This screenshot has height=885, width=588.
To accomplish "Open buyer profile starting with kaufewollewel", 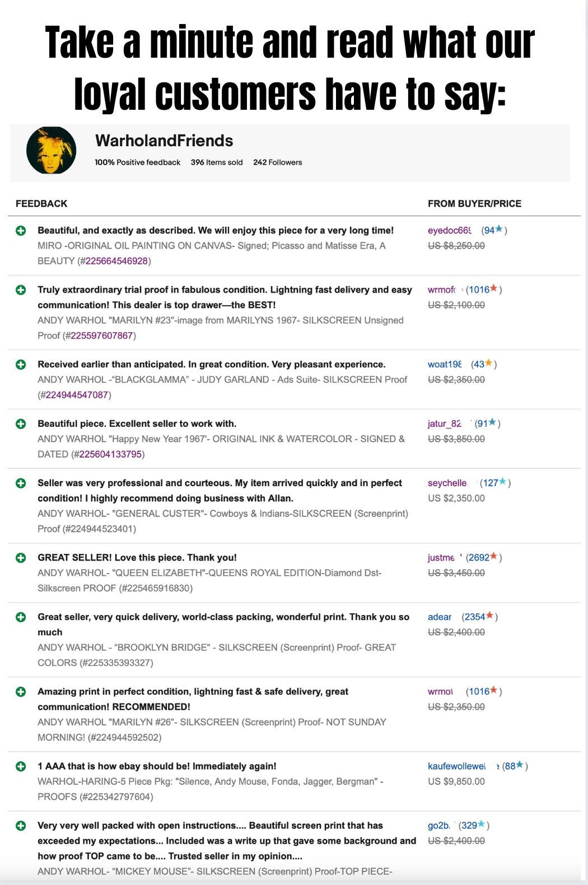I will (x=456, y=766).
